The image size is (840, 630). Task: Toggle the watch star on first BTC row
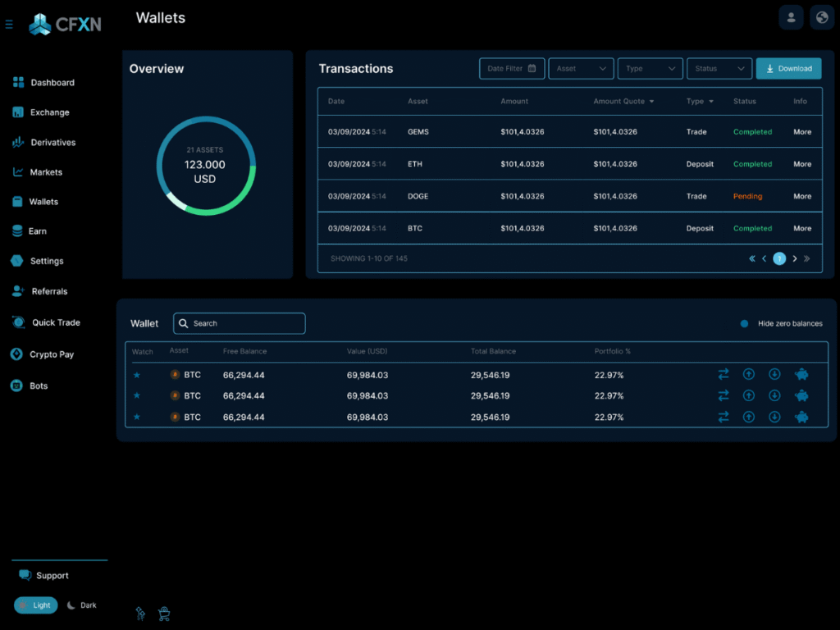point(137,375)
